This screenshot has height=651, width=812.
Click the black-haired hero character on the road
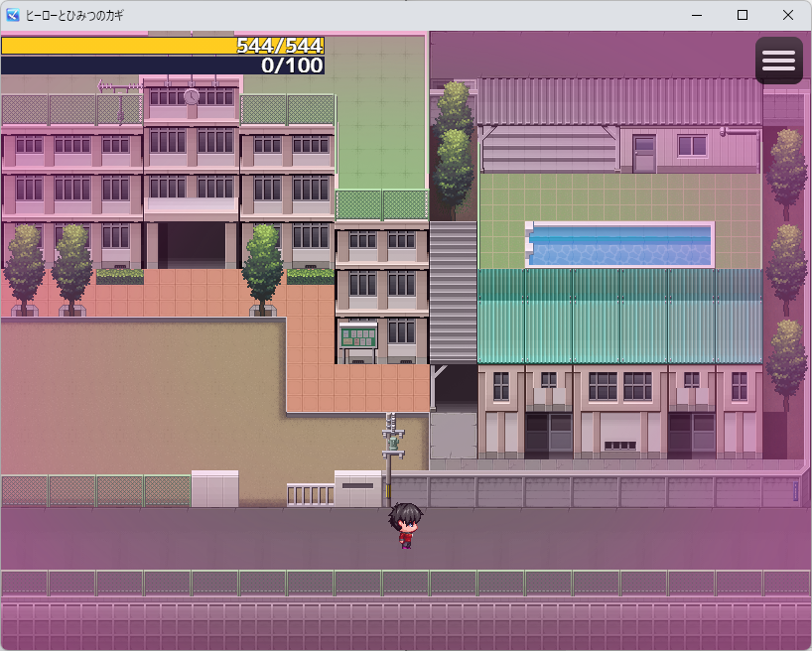tap(406, 525)
